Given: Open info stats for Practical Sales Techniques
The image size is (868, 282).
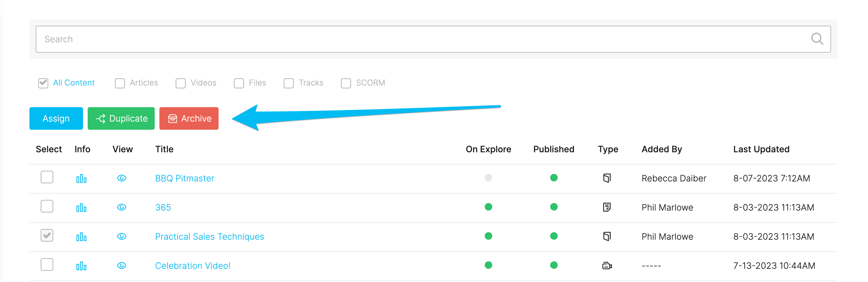Looking at the screenshot, I should pyautogui.click(x=81, y=237).
